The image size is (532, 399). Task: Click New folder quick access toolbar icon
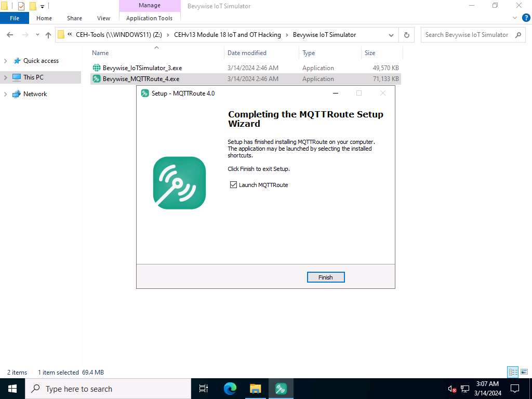(32, 6)
